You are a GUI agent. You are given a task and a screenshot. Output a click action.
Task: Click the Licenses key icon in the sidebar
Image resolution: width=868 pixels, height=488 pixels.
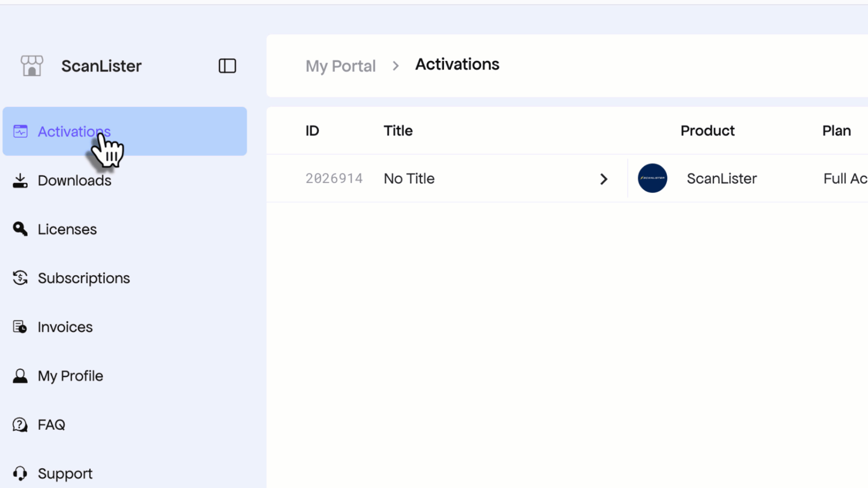point(20,229)
